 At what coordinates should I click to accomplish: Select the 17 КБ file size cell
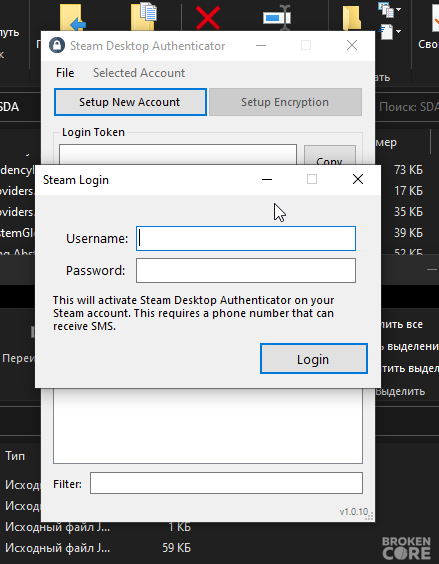click(x=408, y=191)
